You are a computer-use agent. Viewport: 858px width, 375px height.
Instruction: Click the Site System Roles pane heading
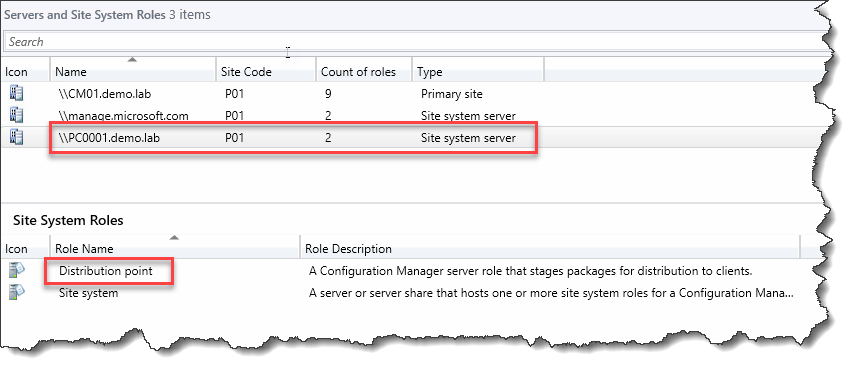coord(68,220)
